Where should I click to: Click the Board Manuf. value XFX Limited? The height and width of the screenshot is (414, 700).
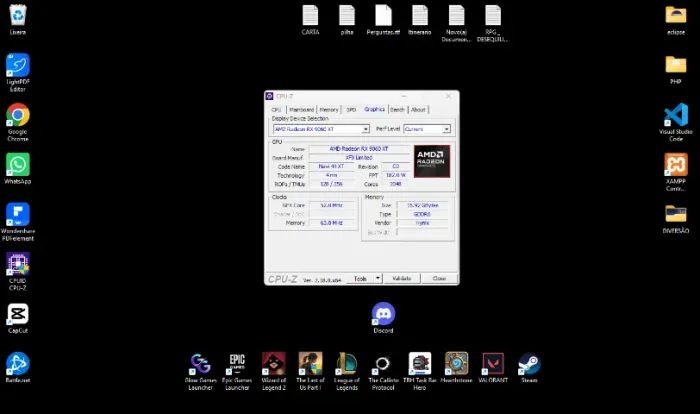pos(359,158)
